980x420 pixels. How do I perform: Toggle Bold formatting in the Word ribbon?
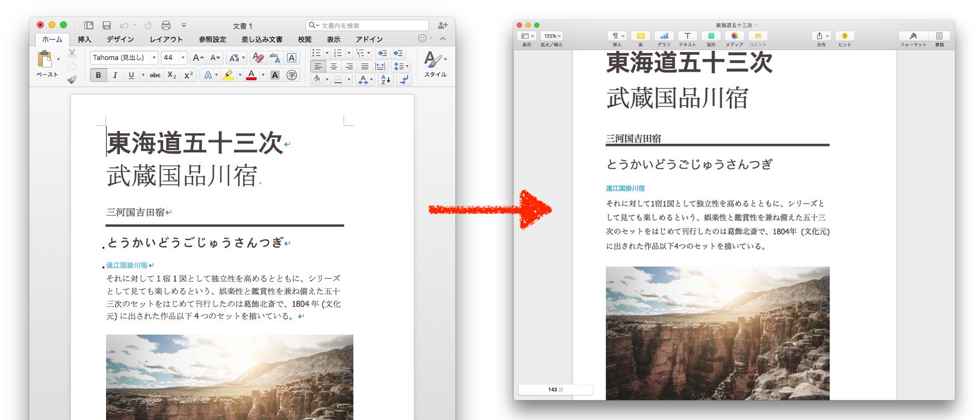99,75
